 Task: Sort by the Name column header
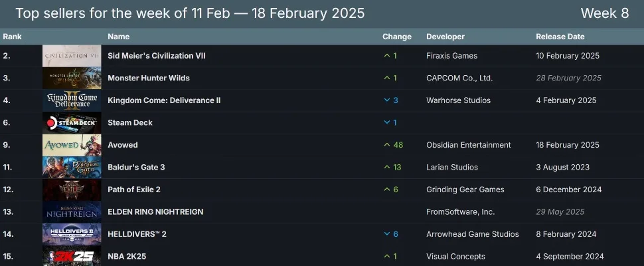pos(119,37)
